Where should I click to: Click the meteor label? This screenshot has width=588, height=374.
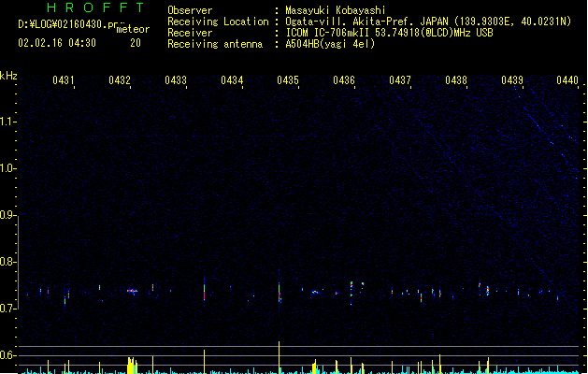pyautogui.click(x=133, y=29)
